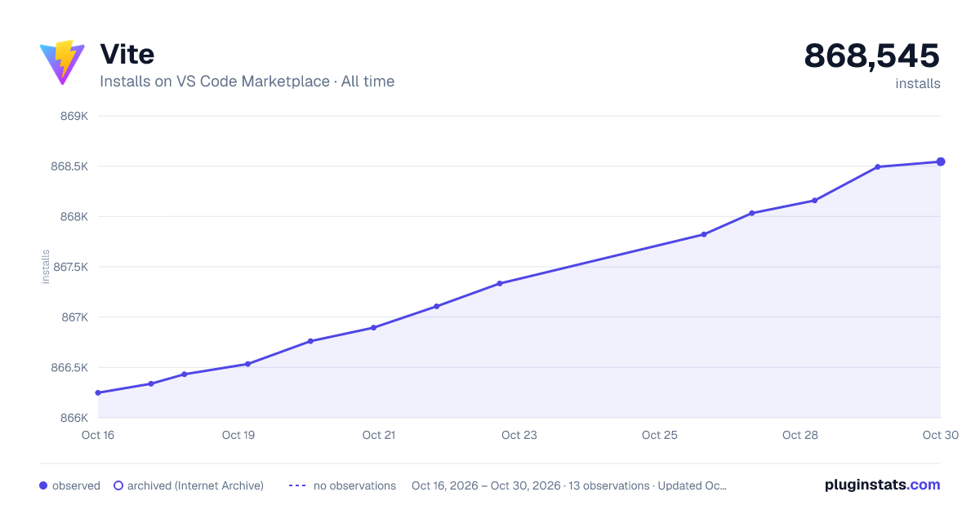
Task: Click the 868K y-axis label
Action: (74, 216)
